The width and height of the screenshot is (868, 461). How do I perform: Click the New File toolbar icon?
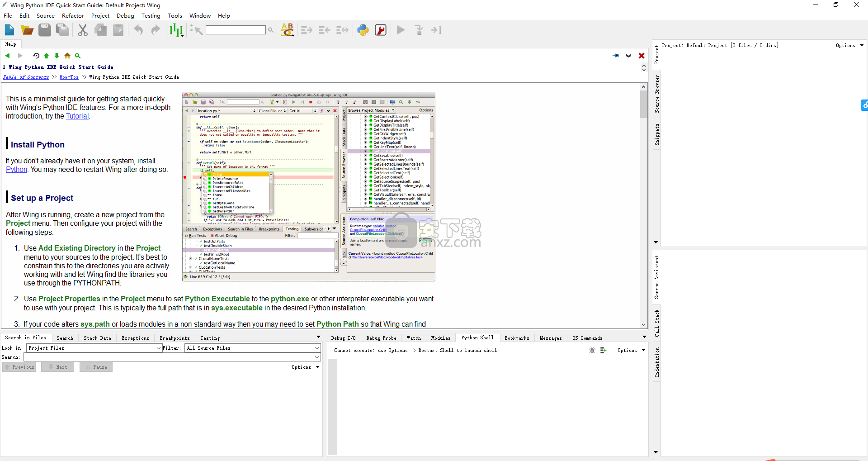coord(9,30)
